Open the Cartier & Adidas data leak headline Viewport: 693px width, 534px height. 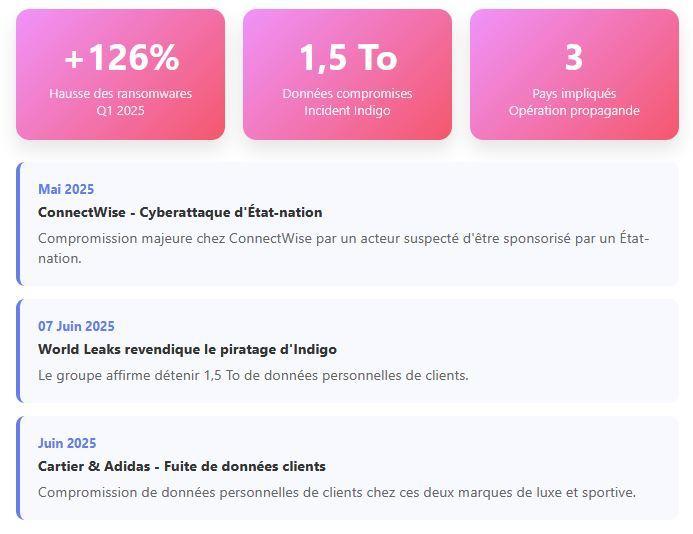(x=182, y=466)
